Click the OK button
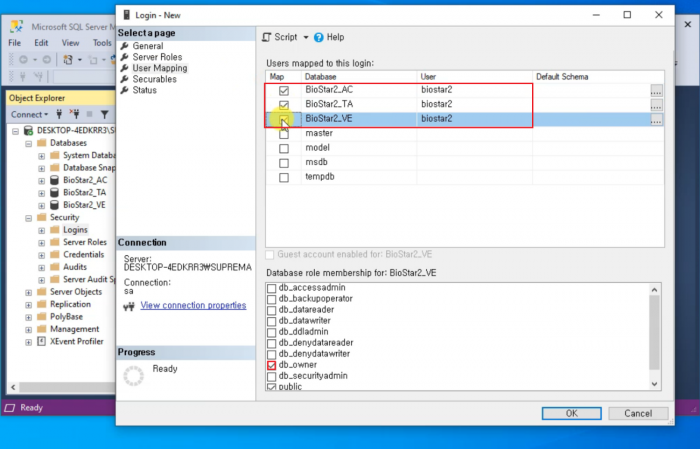Viewport: 700px width, 449px height. pyautogui.click(x=570, y=413)
